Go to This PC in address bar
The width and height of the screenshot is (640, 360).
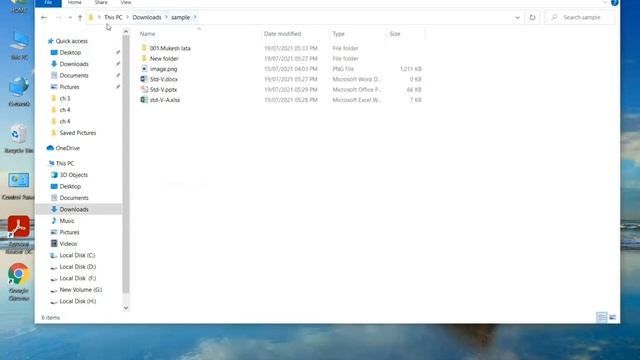point(113,18)
